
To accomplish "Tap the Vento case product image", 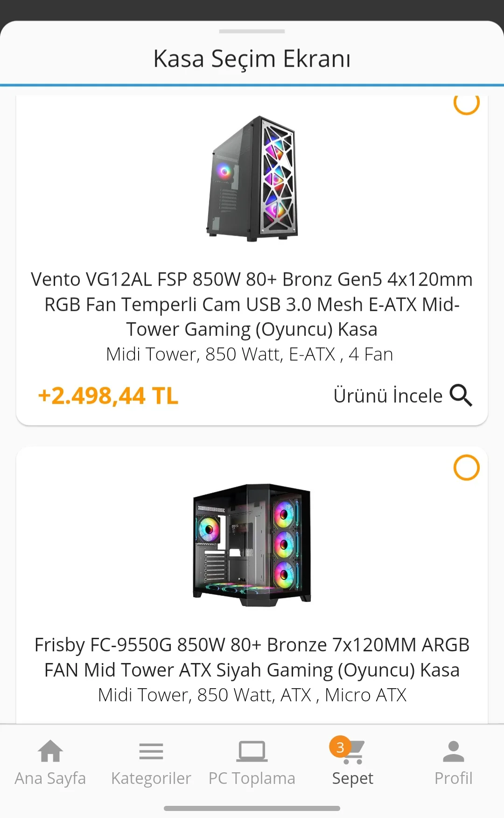I will pos(252,178).
